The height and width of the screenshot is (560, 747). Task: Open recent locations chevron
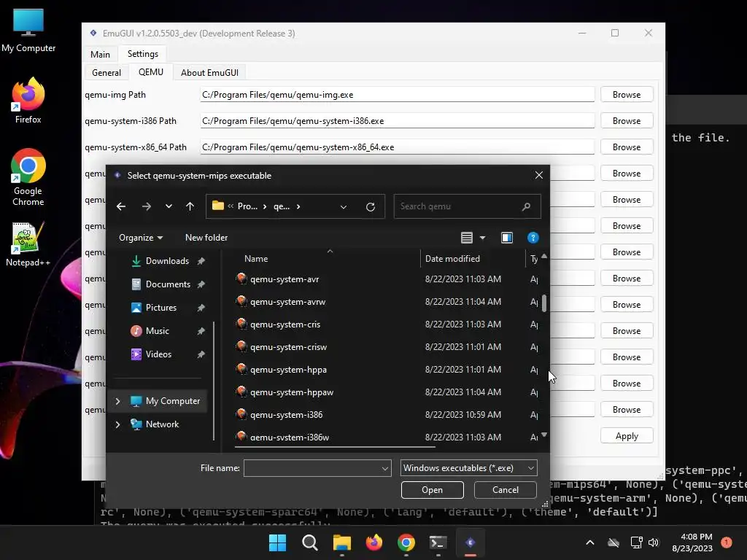click(169, 206)
